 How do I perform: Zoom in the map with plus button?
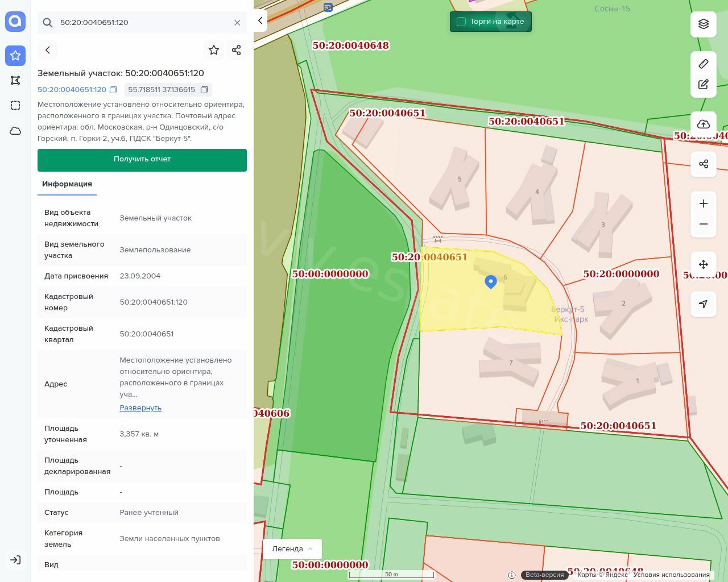(704, 203)
